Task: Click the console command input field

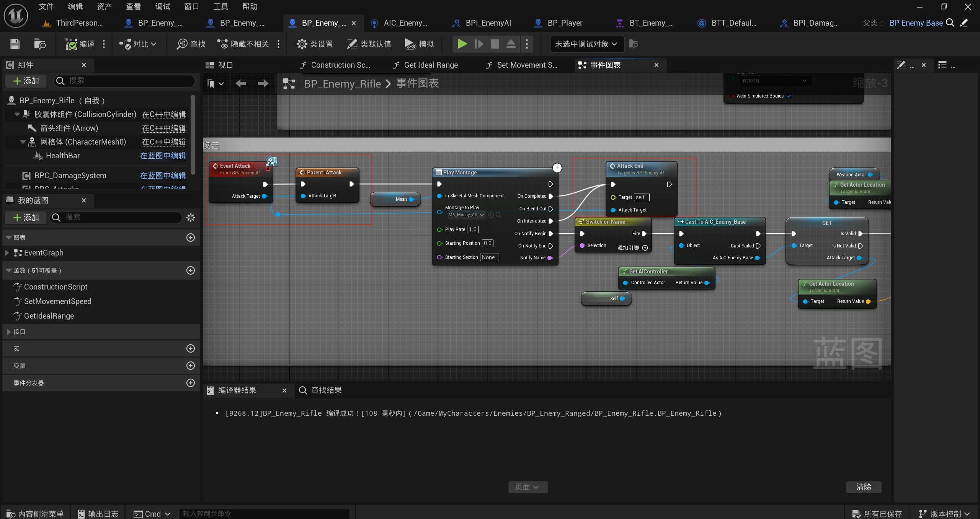Action: [x=264, y=514]
